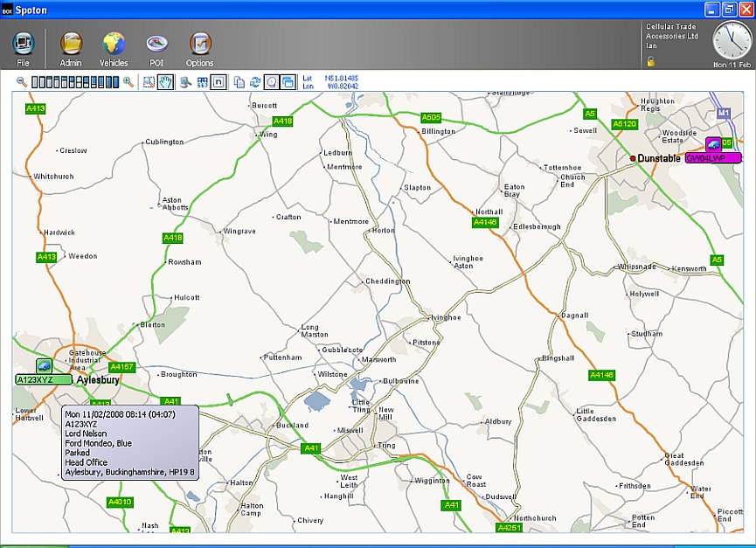Click the A123XYZ vehicle info tooltip
Screen dimensions: 756x548
[x=130, y=442]
